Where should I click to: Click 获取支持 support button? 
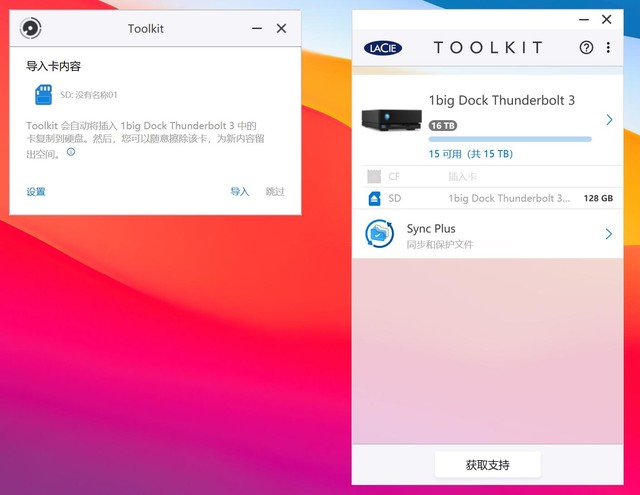(488, 465)
